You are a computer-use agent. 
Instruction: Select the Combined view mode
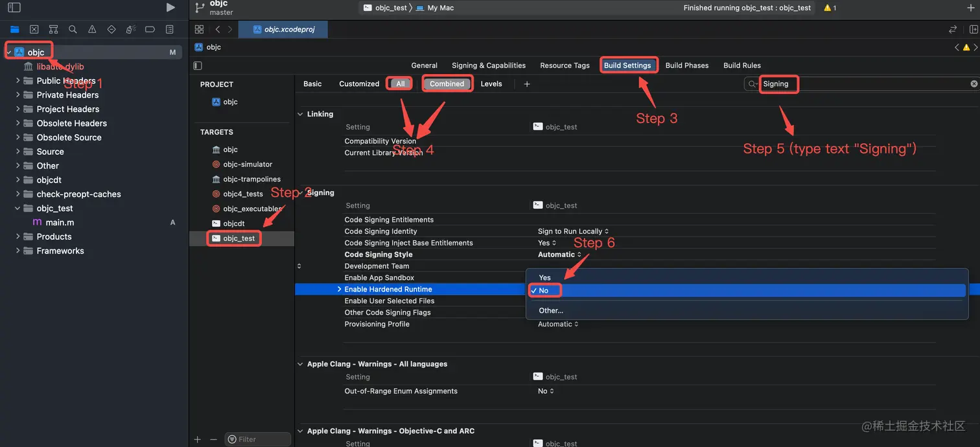447,84
